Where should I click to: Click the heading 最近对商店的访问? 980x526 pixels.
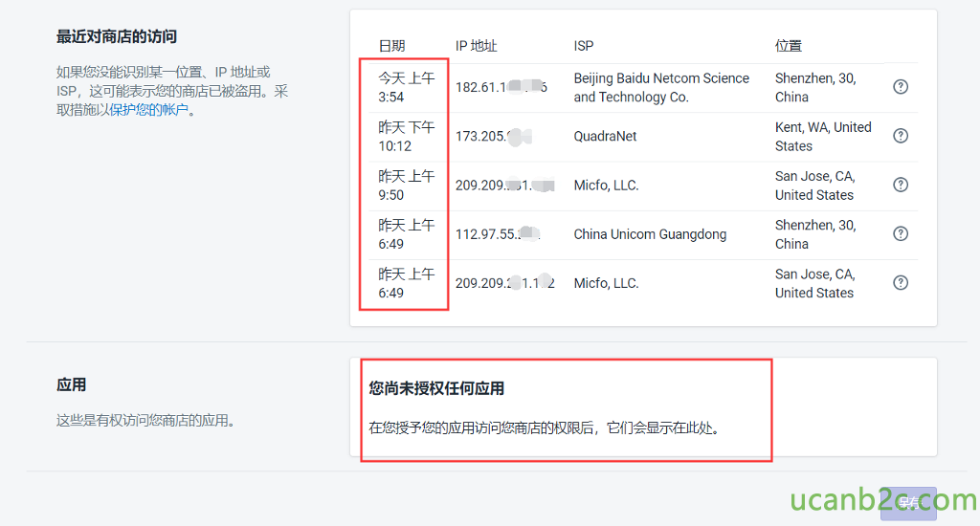[116, 36]
